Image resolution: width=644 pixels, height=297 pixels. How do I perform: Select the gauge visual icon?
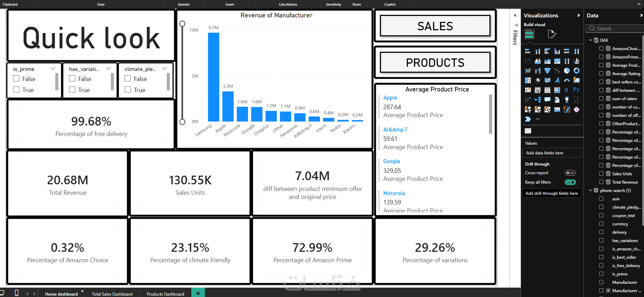tap(567, 80)
